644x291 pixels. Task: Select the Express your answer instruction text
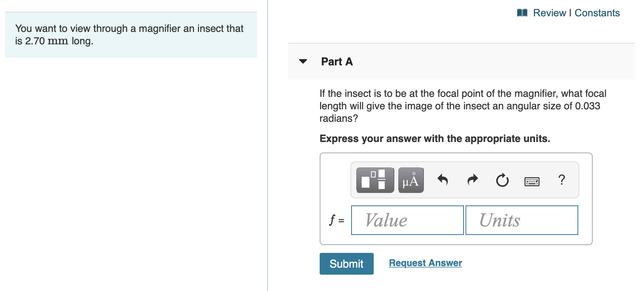434,138
